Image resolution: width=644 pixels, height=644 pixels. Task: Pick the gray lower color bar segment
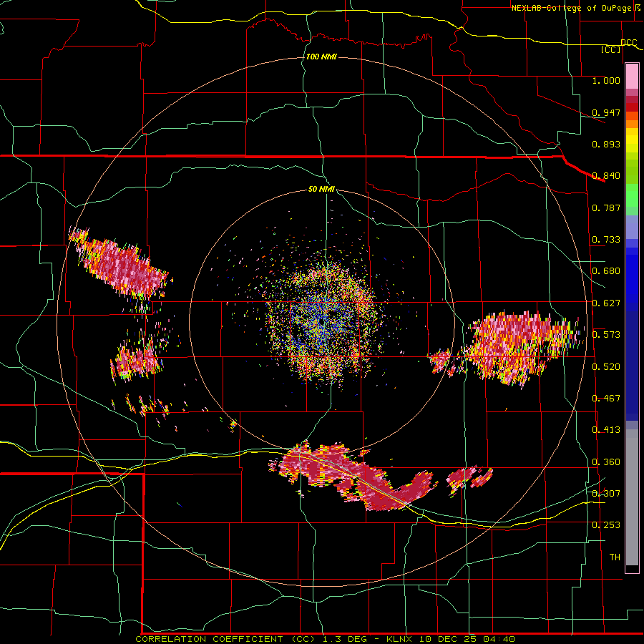(x=632, y=497)
